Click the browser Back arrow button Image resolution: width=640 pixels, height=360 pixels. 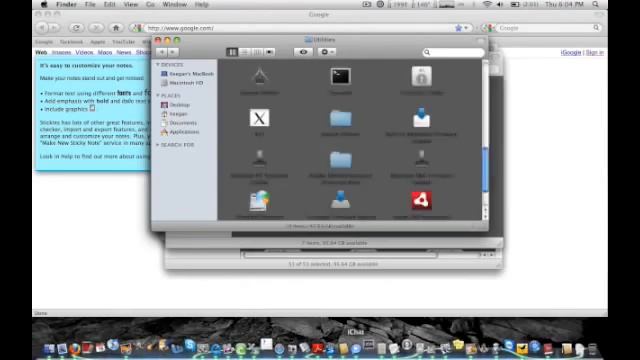click(x=42, y=28)
